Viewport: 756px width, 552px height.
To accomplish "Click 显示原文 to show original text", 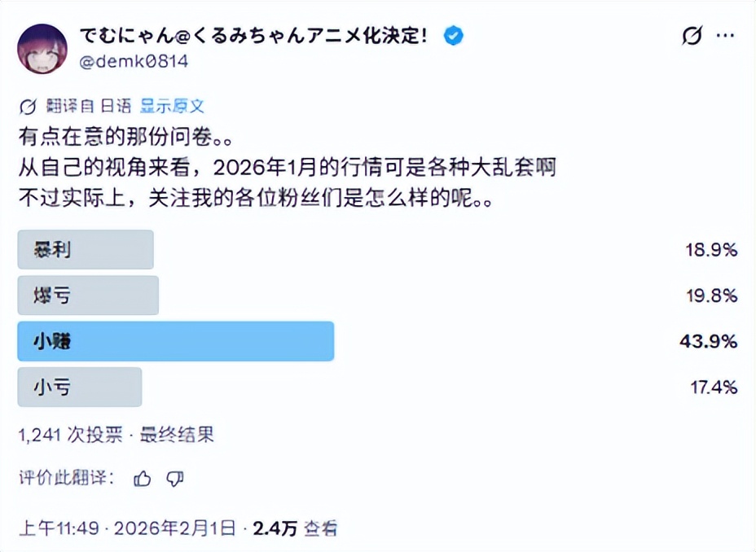I will click(x=172, y=106).
